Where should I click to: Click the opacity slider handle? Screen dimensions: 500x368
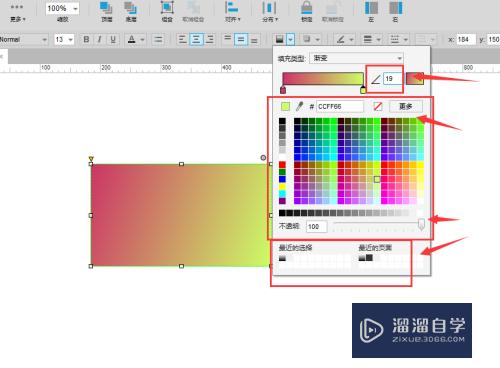[421, 224]
